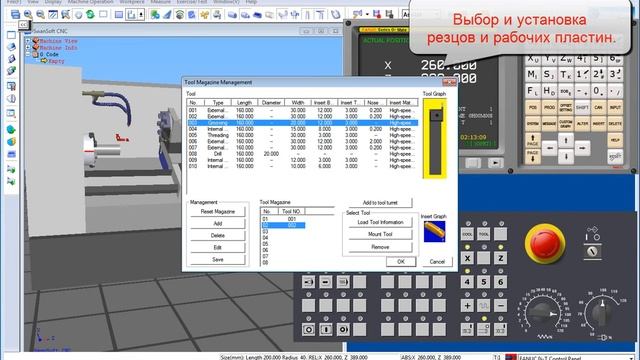Click the SHIFT key on the CNC keypad
This screenshot has height=360, width=640.
coord(582,107)
